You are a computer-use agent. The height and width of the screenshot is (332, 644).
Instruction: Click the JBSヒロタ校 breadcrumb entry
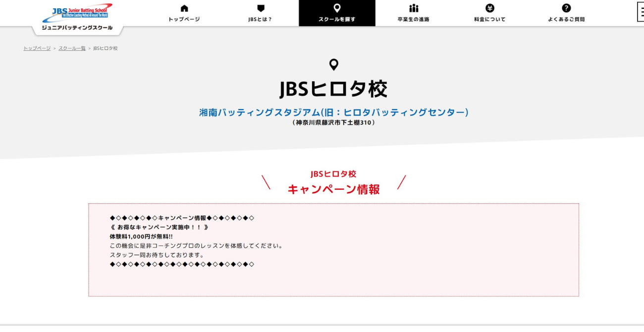coord(104,48)
